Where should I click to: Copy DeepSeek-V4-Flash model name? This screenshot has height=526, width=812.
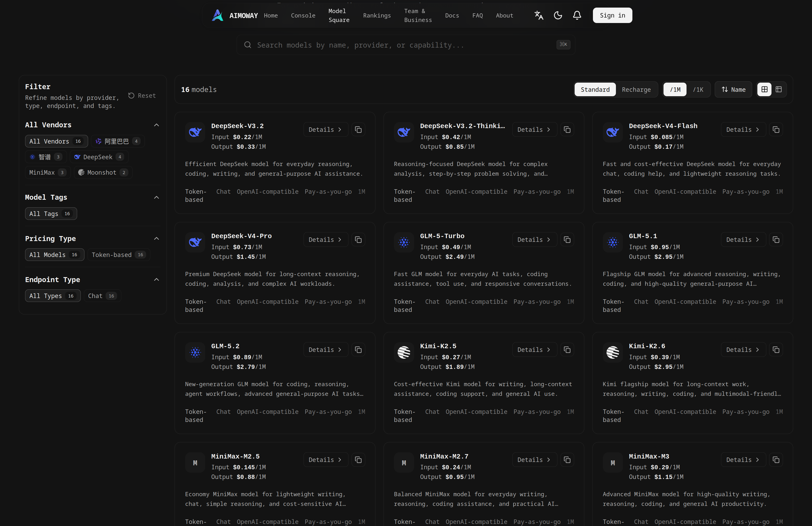[776, 130]
